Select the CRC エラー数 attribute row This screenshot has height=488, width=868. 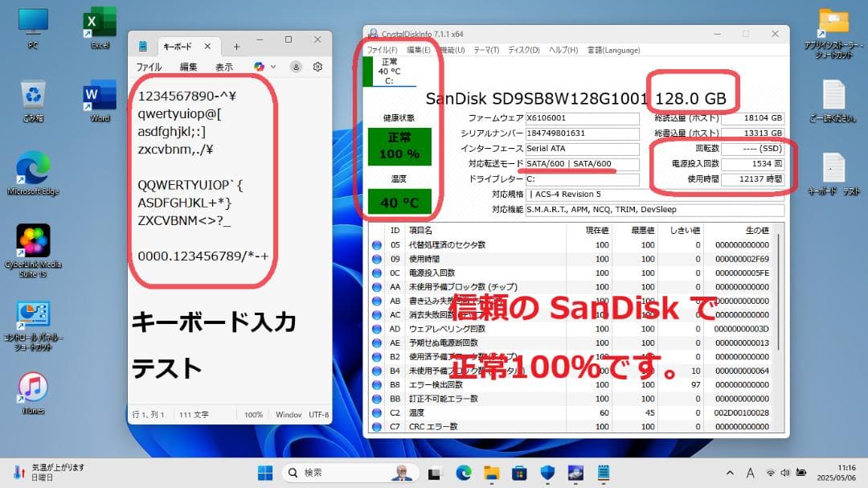point(572,427)
